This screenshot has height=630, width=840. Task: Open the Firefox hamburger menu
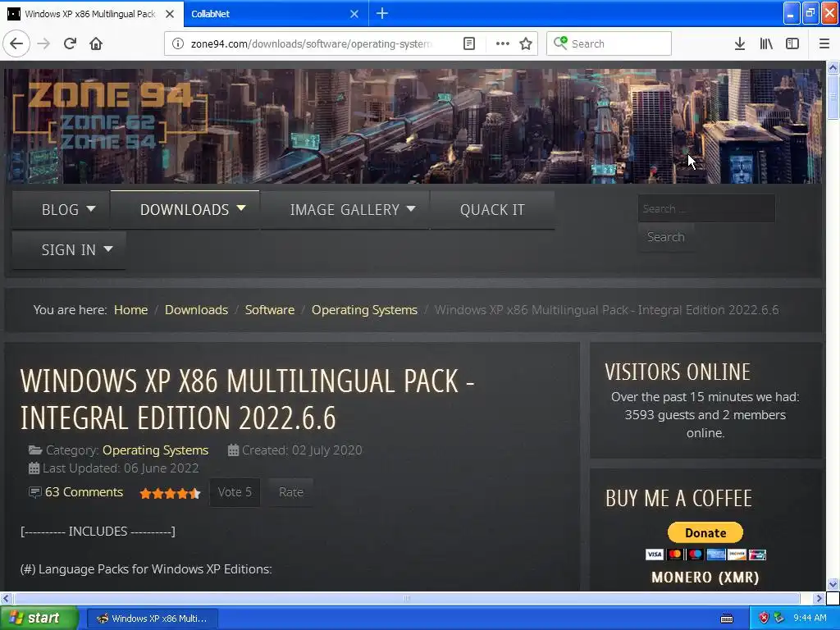click(824, 43)
